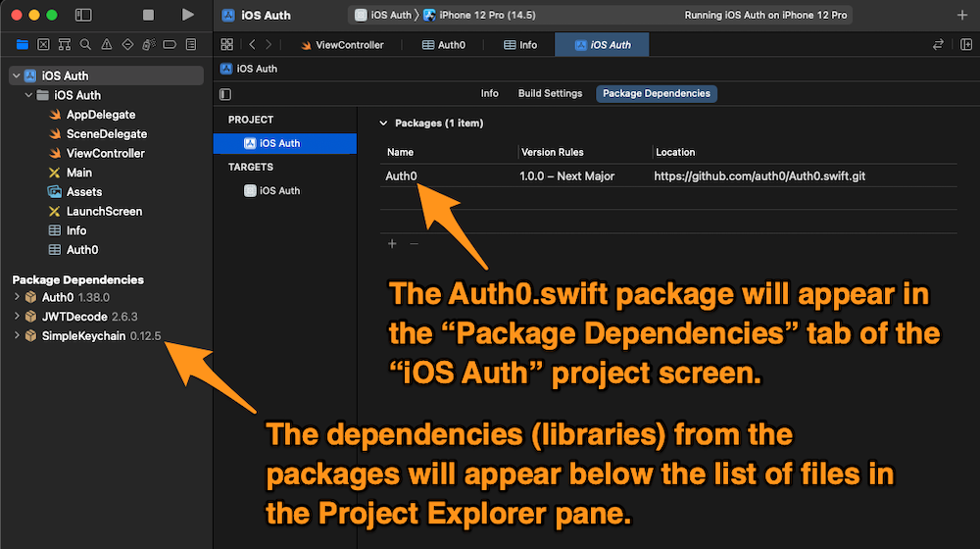Image resolution: width=980 pixels, height=549 pixels.
Task: Open the Breakpoint navigator
Action: pyautogui.click(x=170, y=44)
